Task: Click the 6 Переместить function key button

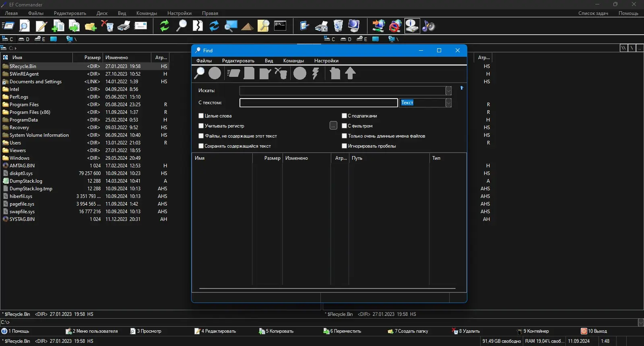Action: pyautogui.click(x=342, y=331)
